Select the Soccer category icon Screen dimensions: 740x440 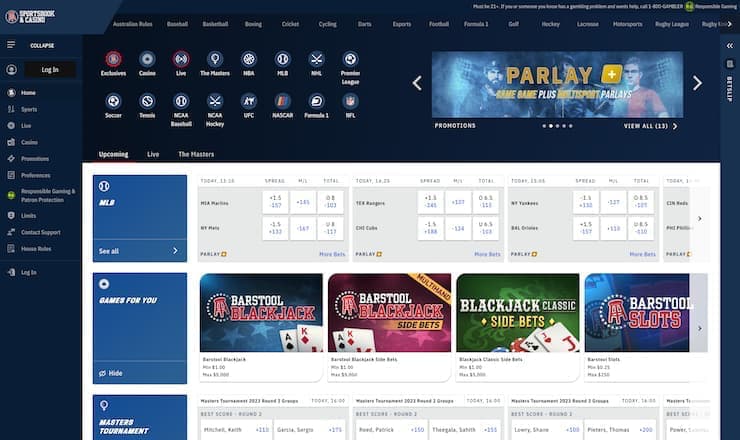click(x=113, y=101)
